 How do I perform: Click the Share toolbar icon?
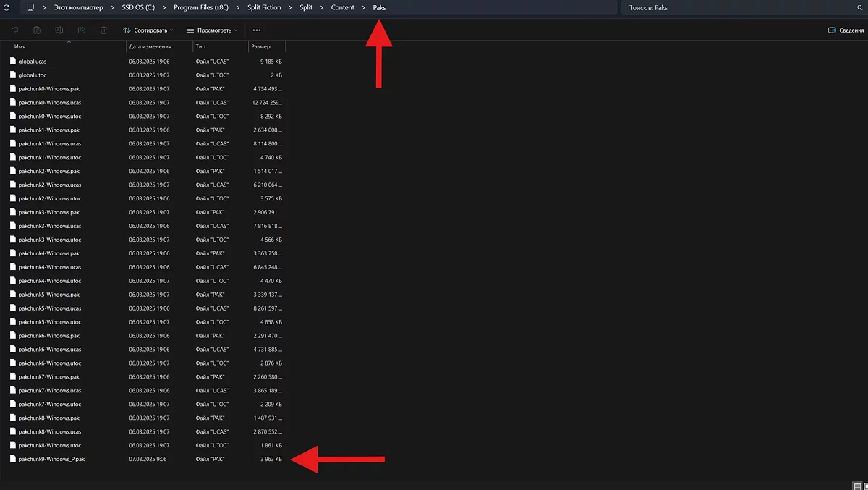(81, 30)
